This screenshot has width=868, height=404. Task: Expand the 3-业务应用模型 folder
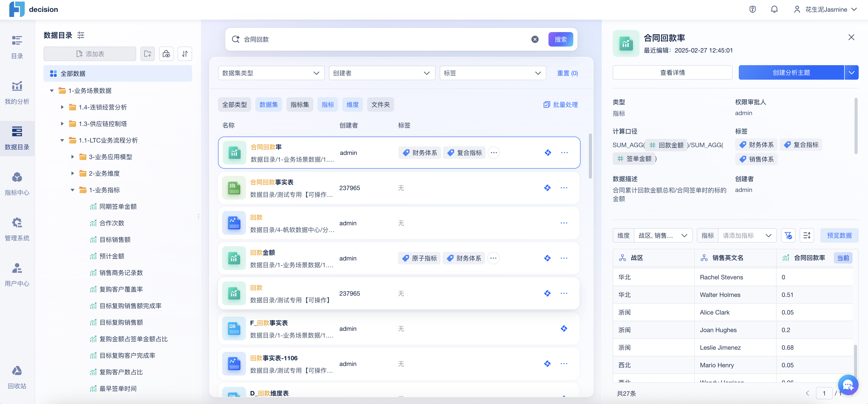coord(73,157)
